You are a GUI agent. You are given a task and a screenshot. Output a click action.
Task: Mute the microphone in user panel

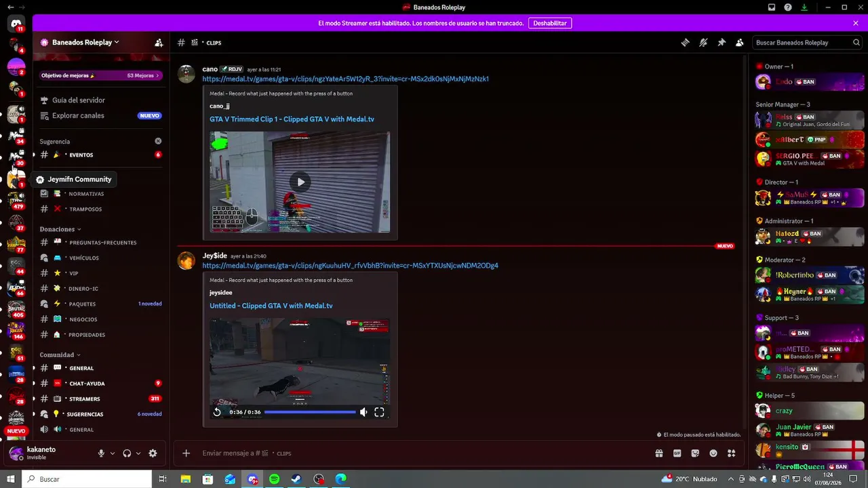101,453
